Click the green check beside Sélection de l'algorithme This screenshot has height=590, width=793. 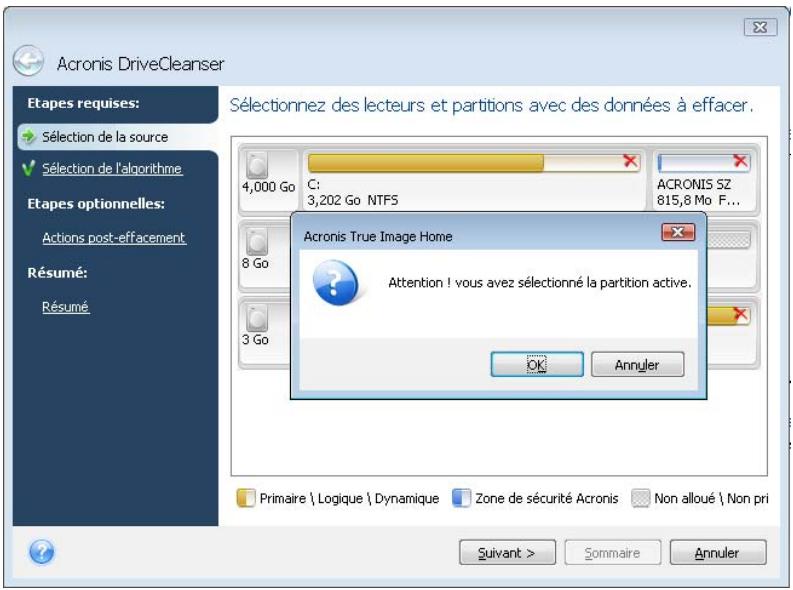[29, 168]
